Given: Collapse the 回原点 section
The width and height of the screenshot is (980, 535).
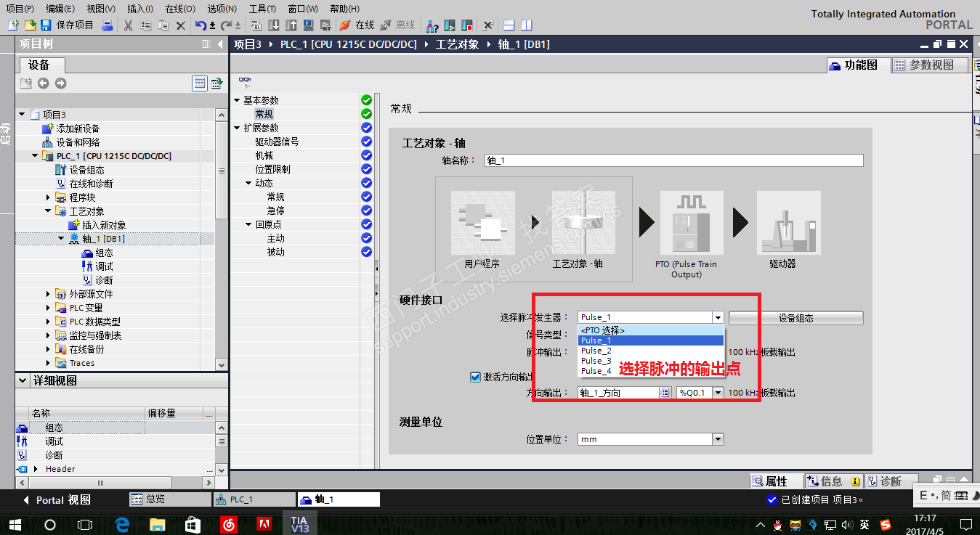Looking at the screenshot, I should (x=248, y=224).
